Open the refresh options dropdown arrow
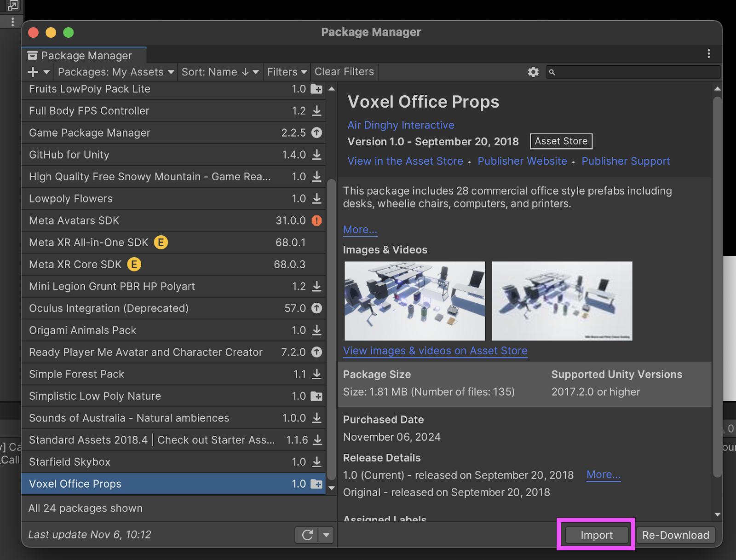Image resolution: width=736 pixels, height=560 pixels. [x=326, y=535]
